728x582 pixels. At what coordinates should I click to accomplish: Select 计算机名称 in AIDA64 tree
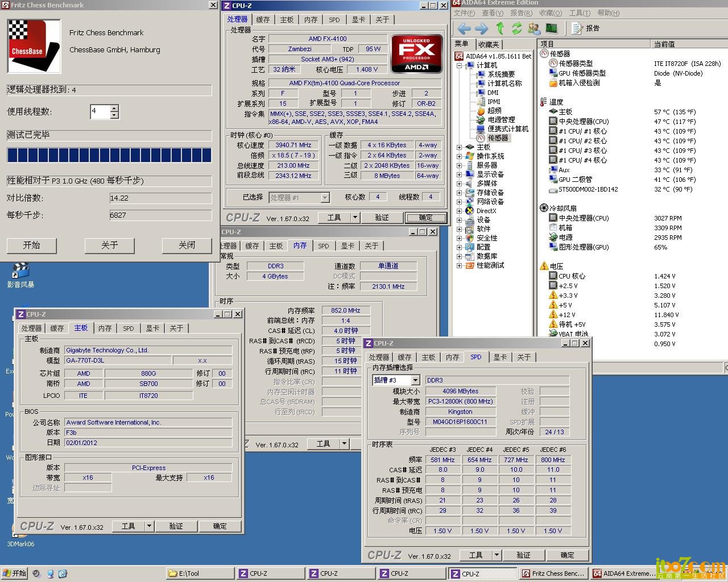(504, 83)
